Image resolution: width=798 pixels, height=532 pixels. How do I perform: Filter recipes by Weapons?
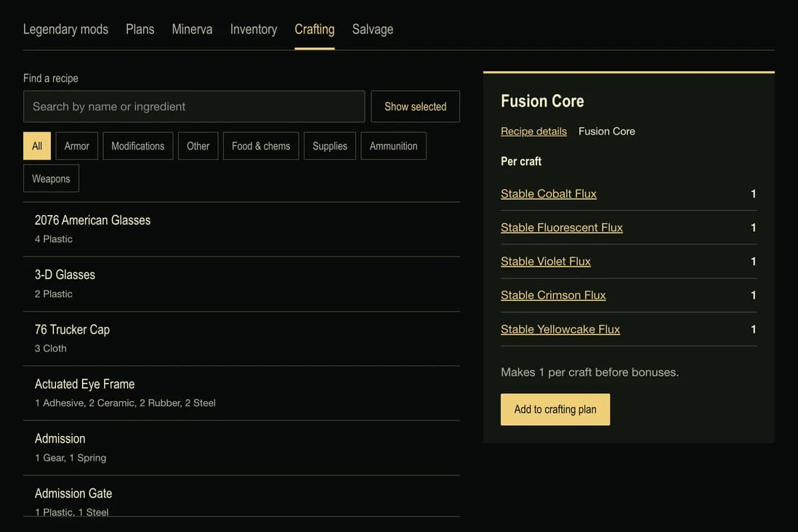51,179
